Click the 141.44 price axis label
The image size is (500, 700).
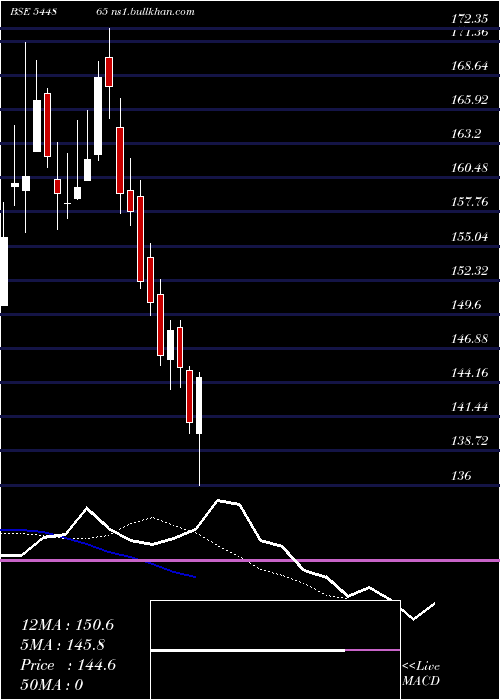pyautogui.click(x=470, y=407)
